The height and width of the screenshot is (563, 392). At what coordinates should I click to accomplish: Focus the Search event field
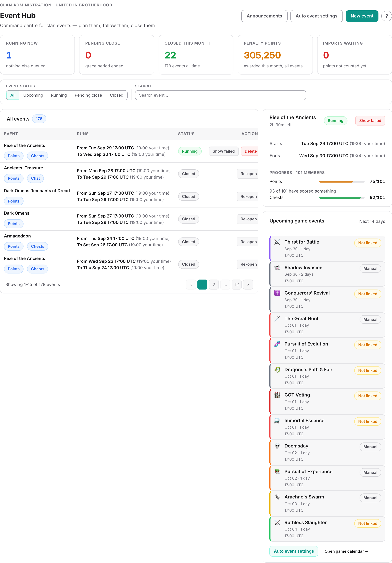(x=220, y=95)
